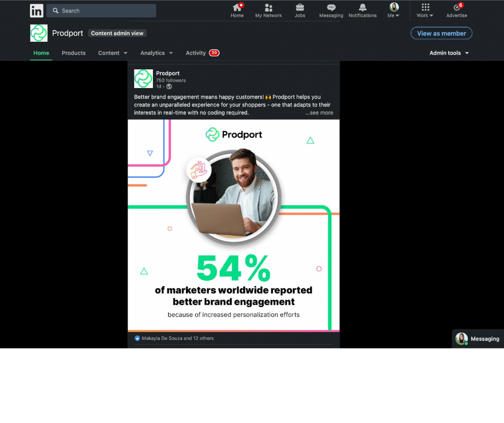
Task: Click the Search input field
Action: coord(101,11)
